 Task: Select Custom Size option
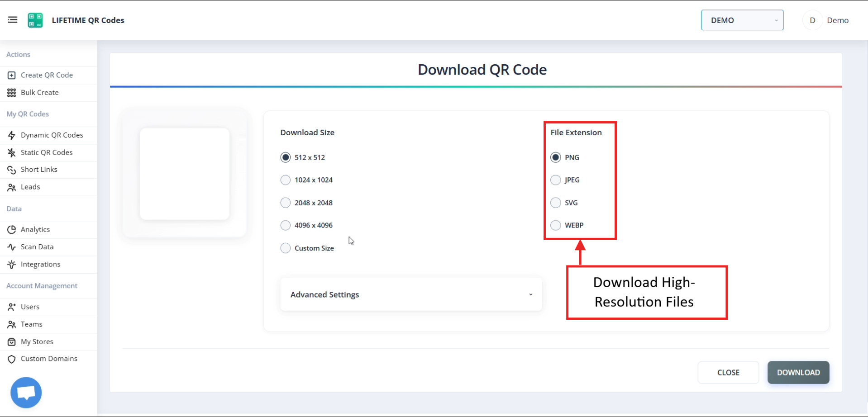pos(286,248)
